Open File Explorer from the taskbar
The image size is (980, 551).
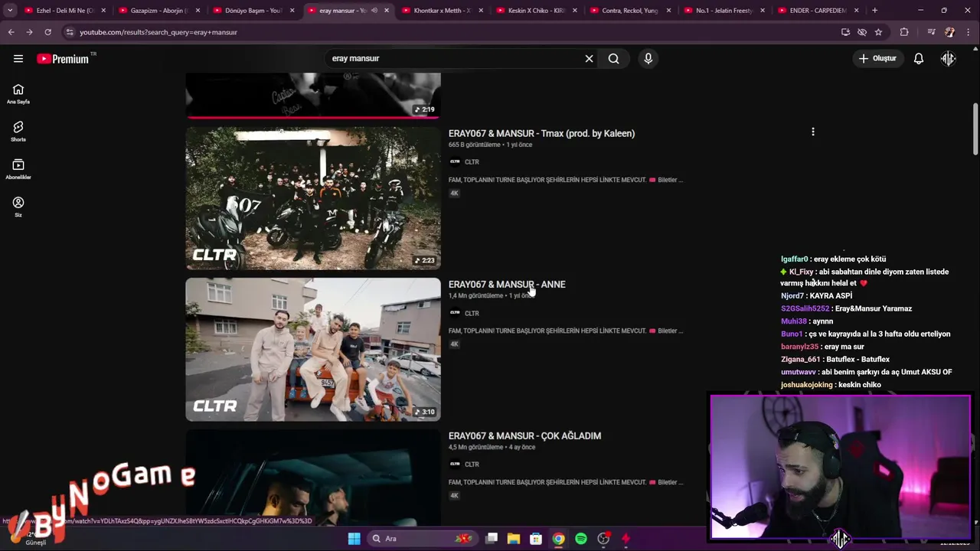point(514,539)
